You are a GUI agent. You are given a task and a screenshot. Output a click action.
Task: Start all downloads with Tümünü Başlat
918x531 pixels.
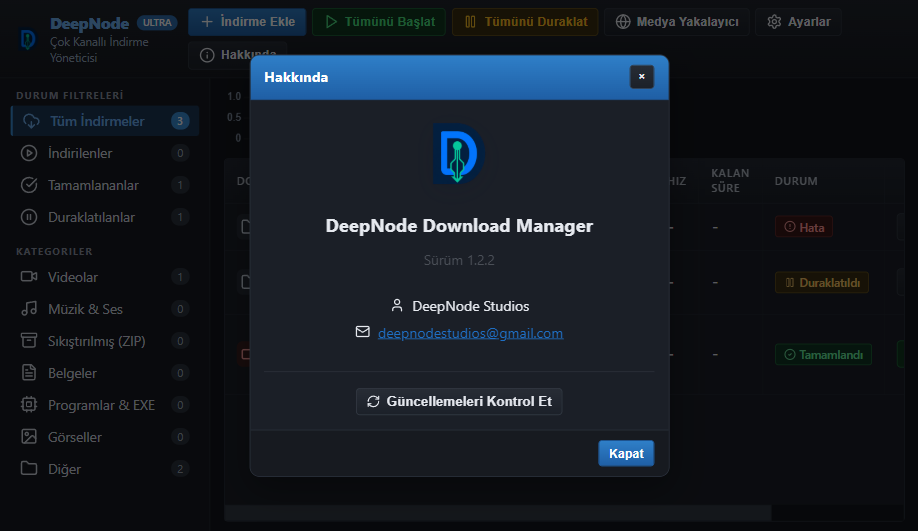379,22
